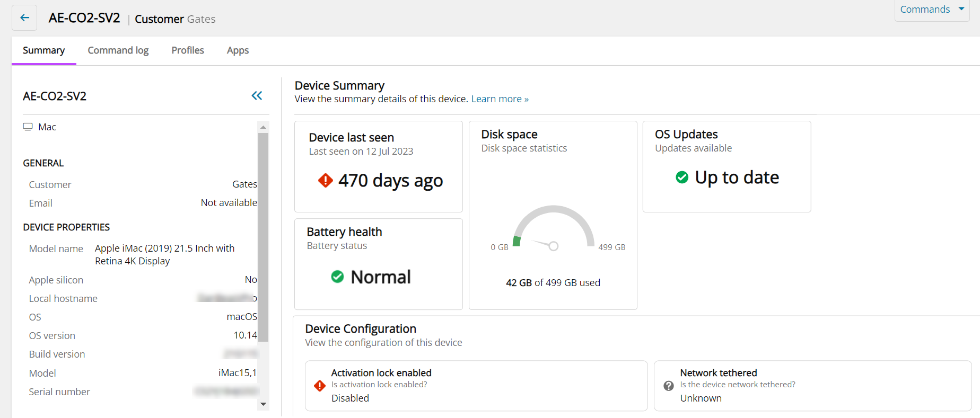Click the green check beside Up to date
Image resolution: width=980 pixels, height=418 pixels.
[682, 177]
